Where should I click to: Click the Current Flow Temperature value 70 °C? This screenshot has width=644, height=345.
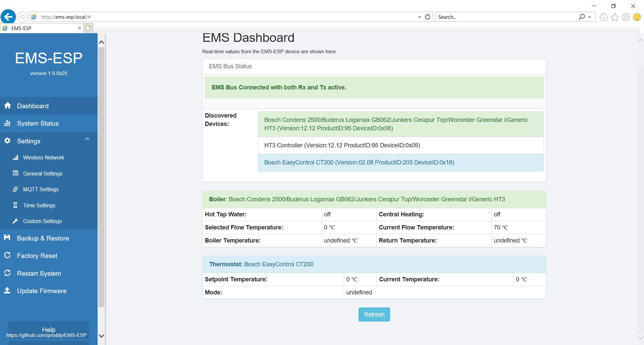coord(501,227)
